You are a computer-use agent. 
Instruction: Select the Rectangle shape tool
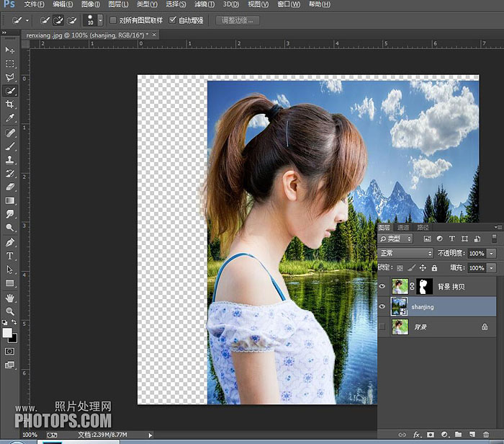tap(9, 283)
